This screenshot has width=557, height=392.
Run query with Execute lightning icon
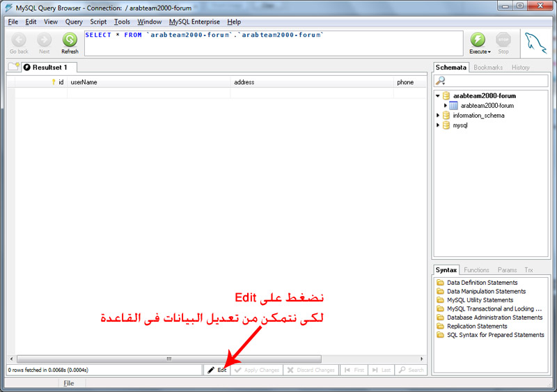click(x=478, y=40)
